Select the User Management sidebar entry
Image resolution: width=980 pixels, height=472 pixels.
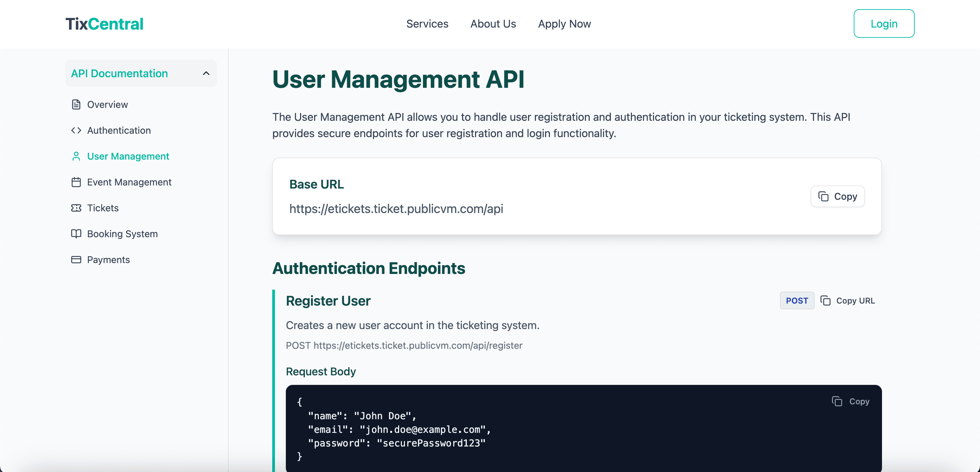(128, 156)
